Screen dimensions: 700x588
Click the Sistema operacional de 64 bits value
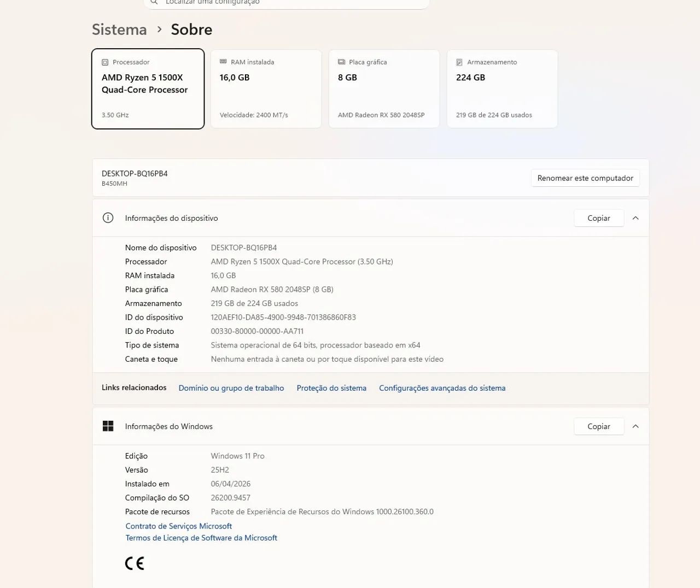coord(316,345)
